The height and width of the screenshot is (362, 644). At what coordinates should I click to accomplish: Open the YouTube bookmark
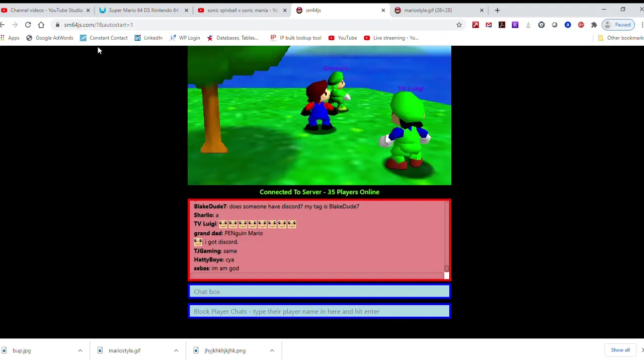[343, 38]
